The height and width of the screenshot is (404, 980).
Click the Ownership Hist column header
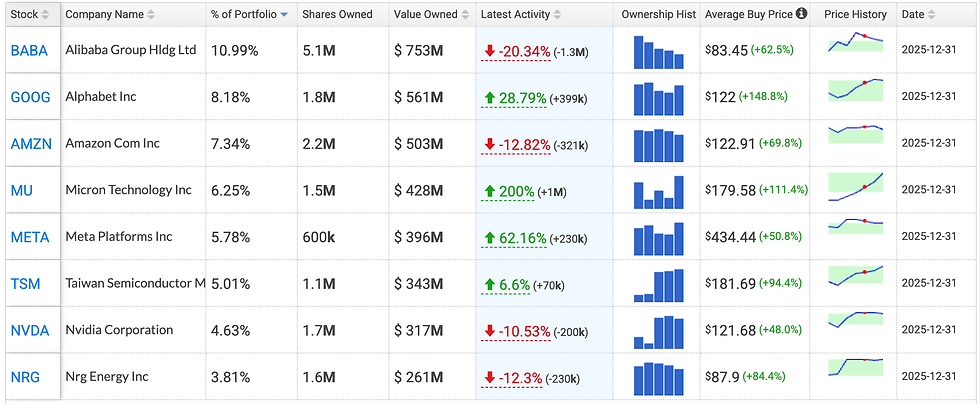659,14
